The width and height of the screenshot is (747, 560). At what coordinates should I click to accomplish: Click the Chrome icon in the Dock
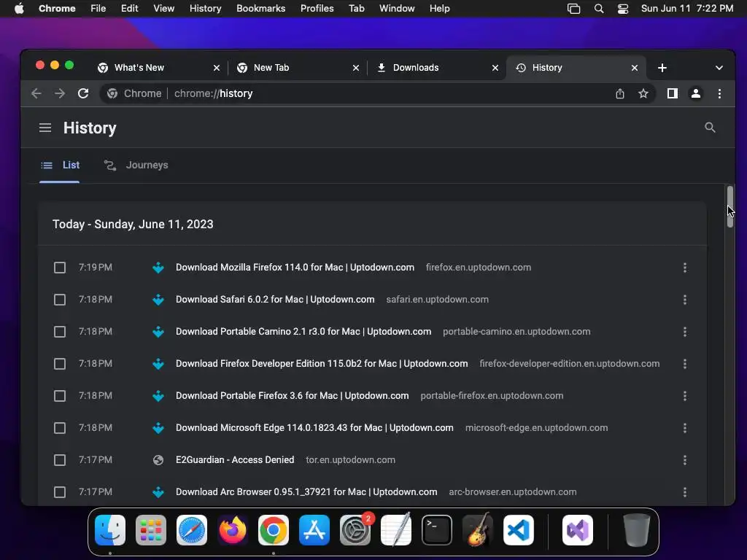point(274,530)
